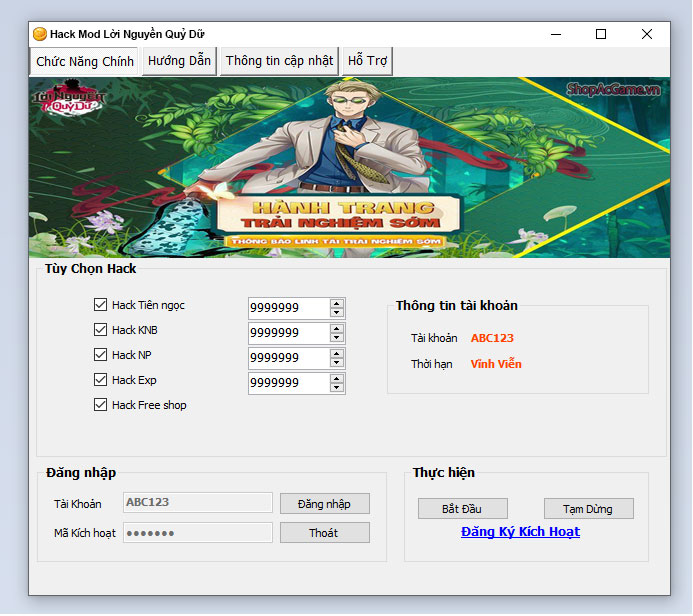Click the Lời Nguyền Quỷ Dữ logo in banner
This screenshot has height=616, width=693.
point(69,98)
